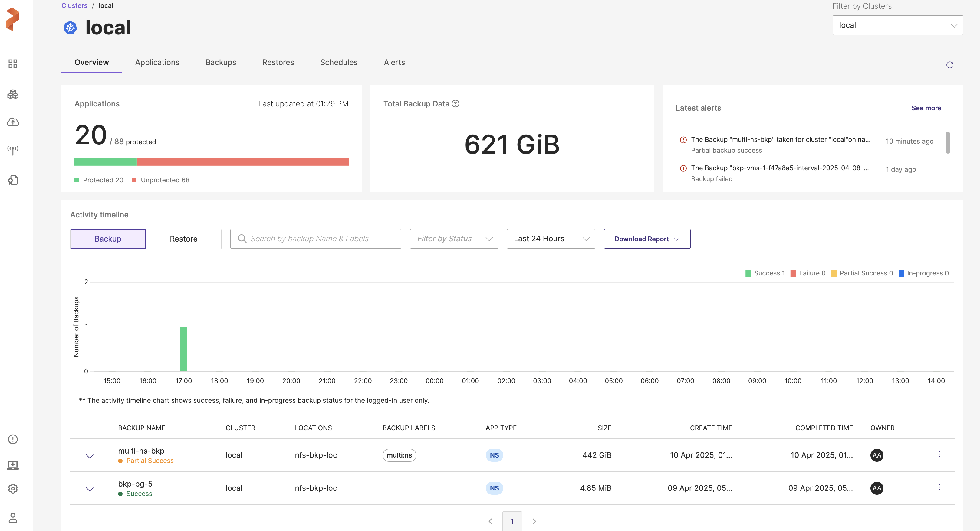The height and width of the screenshot is (531, 980).
Task: Click the clusters cubes sidebar icon
Action: (13, 94)
